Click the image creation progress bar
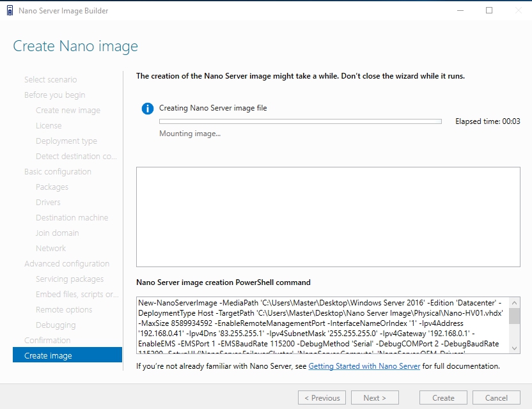Viewport: 532px width, 409px height. 300,121
